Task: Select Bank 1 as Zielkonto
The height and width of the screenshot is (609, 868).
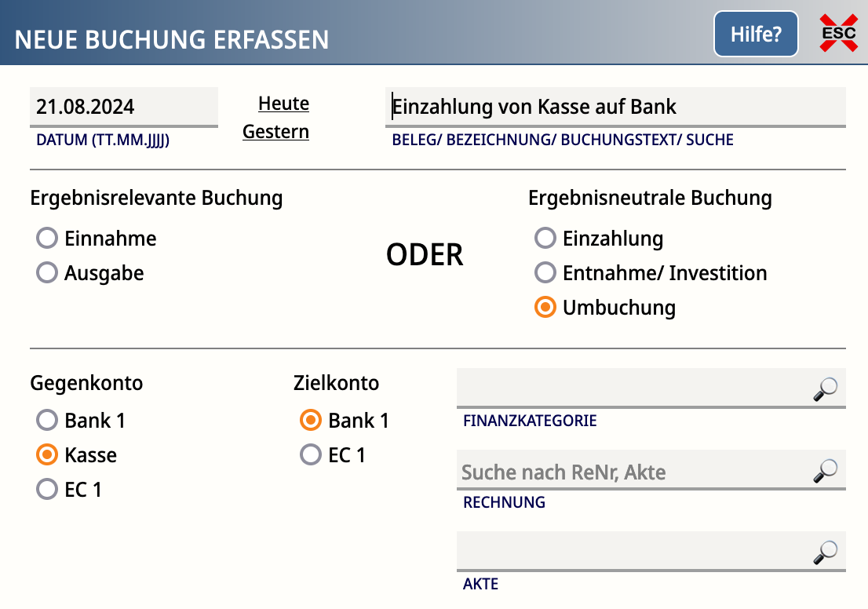Action: pyautogui.click(x=311, y=420)
